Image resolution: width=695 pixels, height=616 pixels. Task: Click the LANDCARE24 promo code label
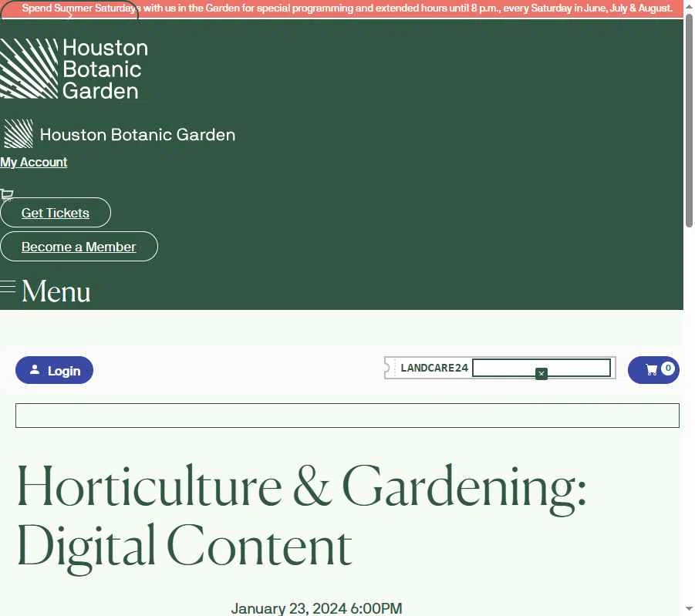click(x=434, y=368)
